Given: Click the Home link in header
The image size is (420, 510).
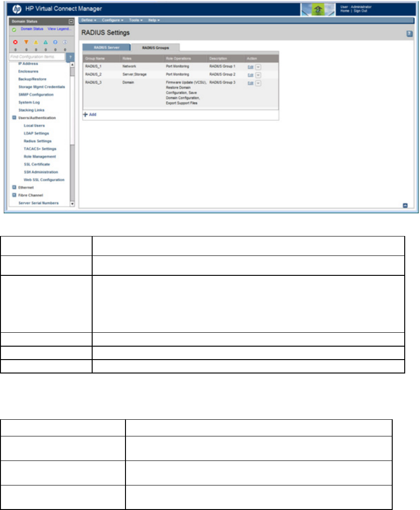Looking at the screenshot, I should 345,11.
